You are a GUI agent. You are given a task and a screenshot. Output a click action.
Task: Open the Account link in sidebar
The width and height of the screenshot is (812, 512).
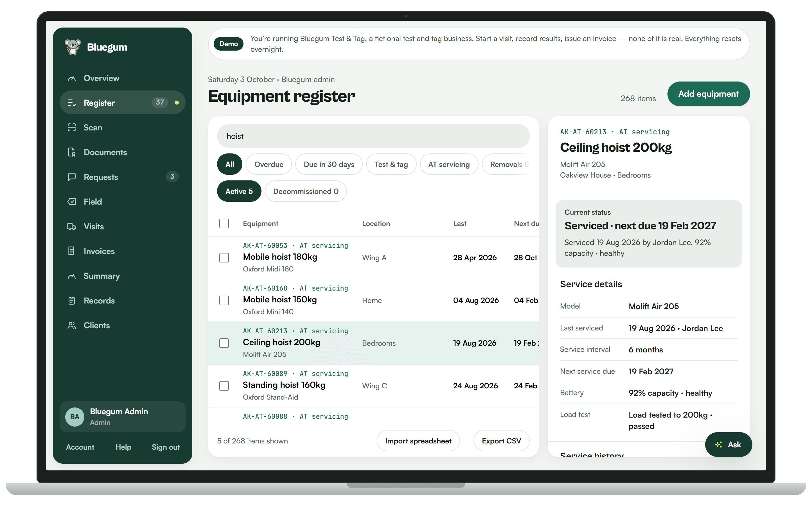click(x=80, y=447)
